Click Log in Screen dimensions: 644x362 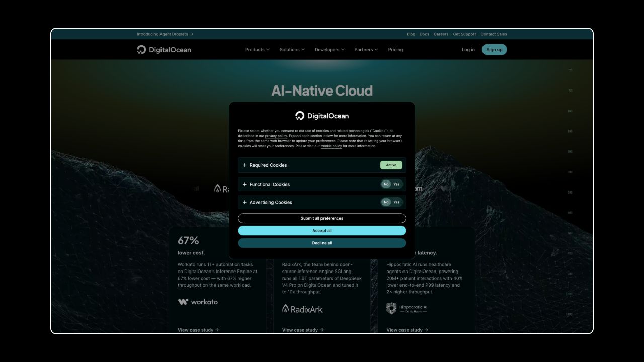coord(468,50)
